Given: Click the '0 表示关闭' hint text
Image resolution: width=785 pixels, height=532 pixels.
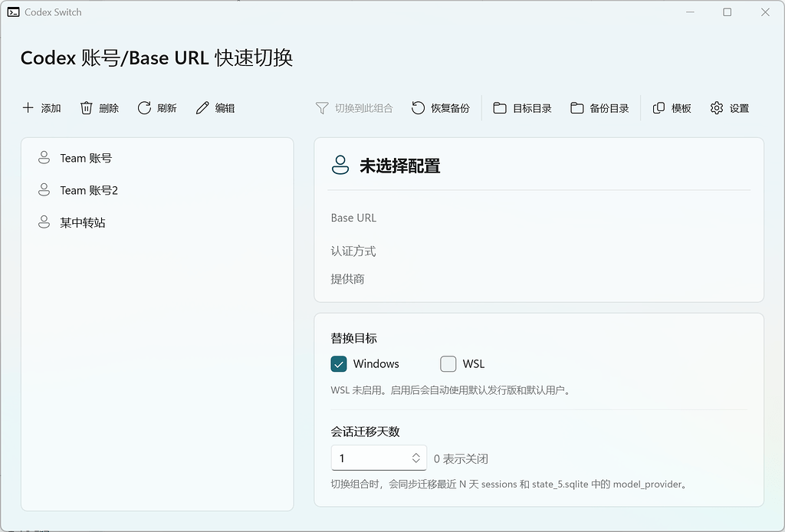Looking at the screenshot, I should 461,458.
